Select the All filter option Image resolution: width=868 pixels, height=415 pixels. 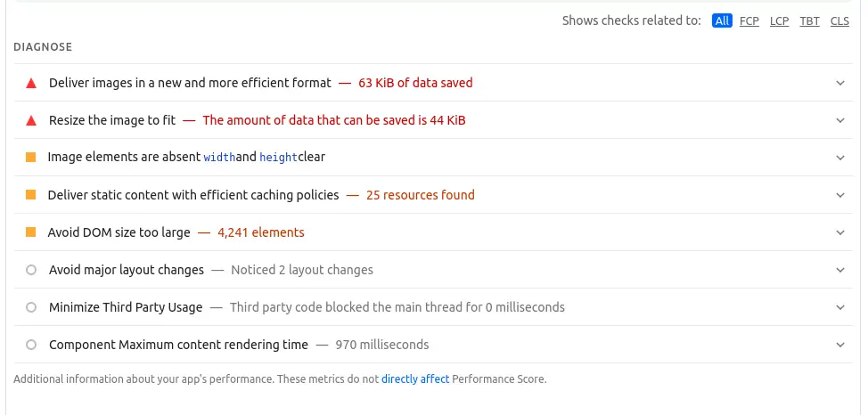pyautogui.click(x=722, y=20)
